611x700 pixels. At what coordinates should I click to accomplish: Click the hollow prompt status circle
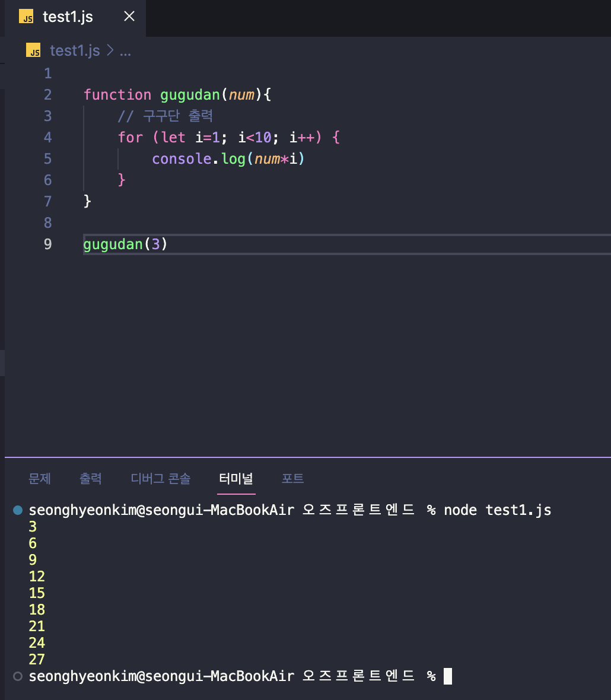pyautogui.click(x=18, y=676)
